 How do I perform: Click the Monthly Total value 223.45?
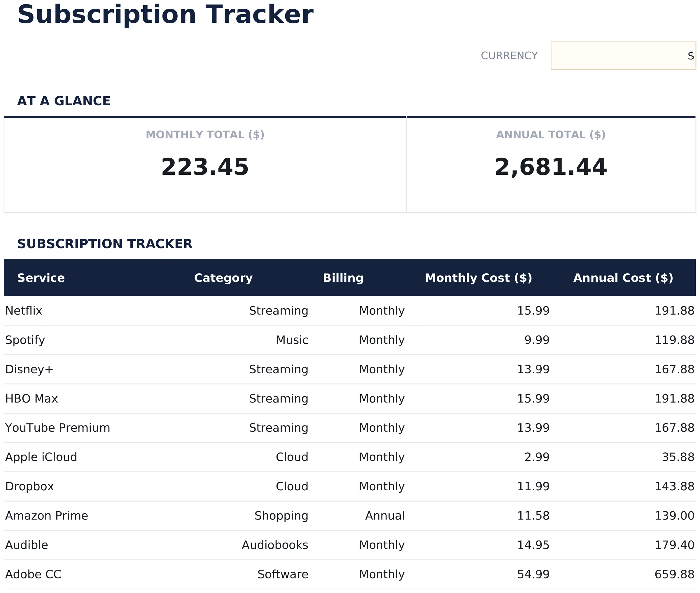205,167
